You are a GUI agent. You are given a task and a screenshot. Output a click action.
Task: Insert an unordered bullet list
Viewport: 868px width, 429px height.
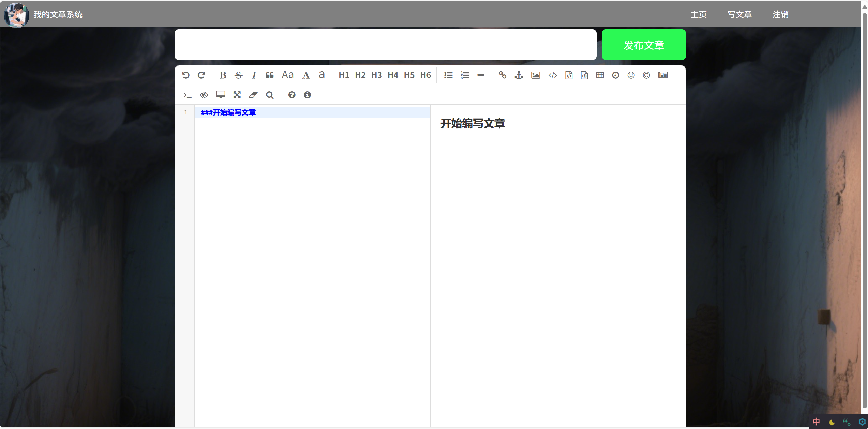(x=448, y=75)
